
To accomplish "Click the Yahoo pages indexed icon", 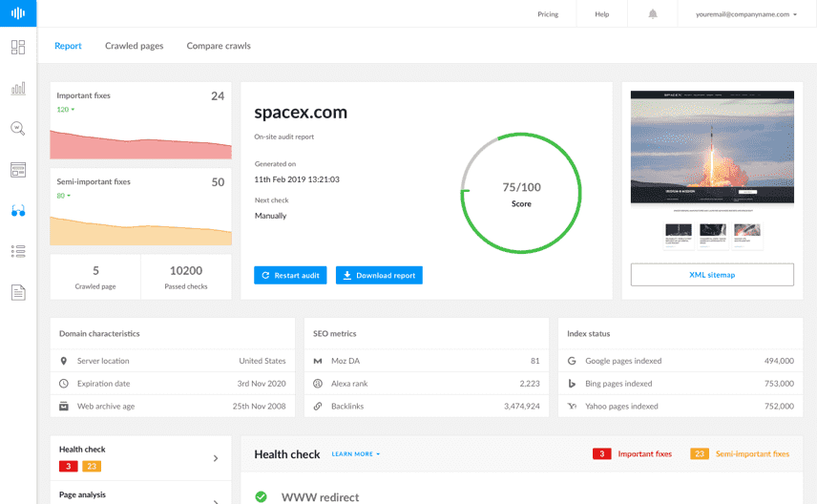I will click(572, 406).
